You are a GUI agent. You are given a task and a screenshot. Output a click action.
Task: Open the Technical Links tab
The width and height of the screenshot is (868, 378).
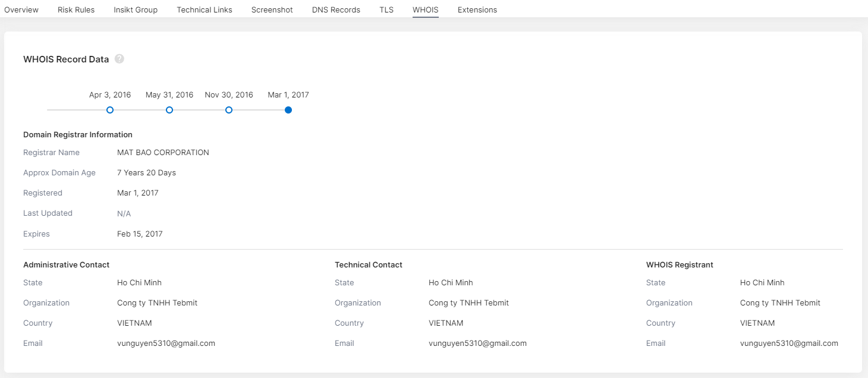[204, 10]
